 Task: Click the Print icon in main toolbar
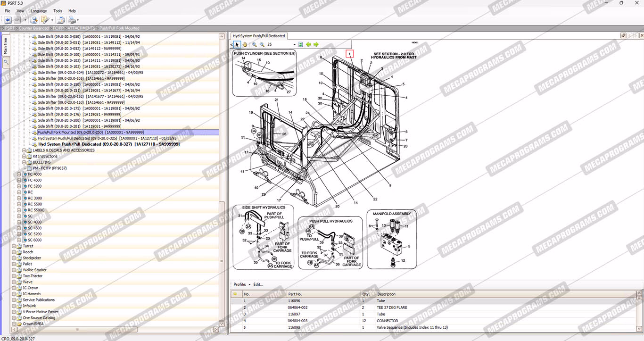[72, 20]
